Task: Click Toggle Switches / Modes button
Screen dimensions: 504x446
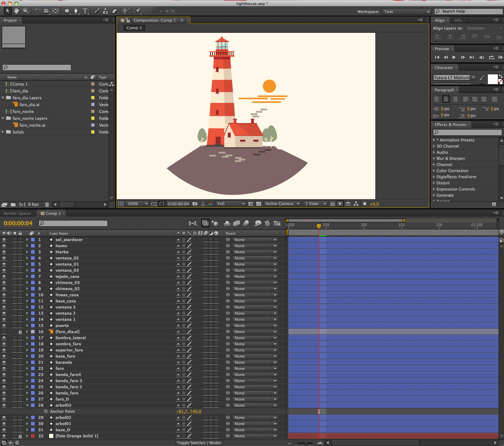Action: click(x=199, y=443)
